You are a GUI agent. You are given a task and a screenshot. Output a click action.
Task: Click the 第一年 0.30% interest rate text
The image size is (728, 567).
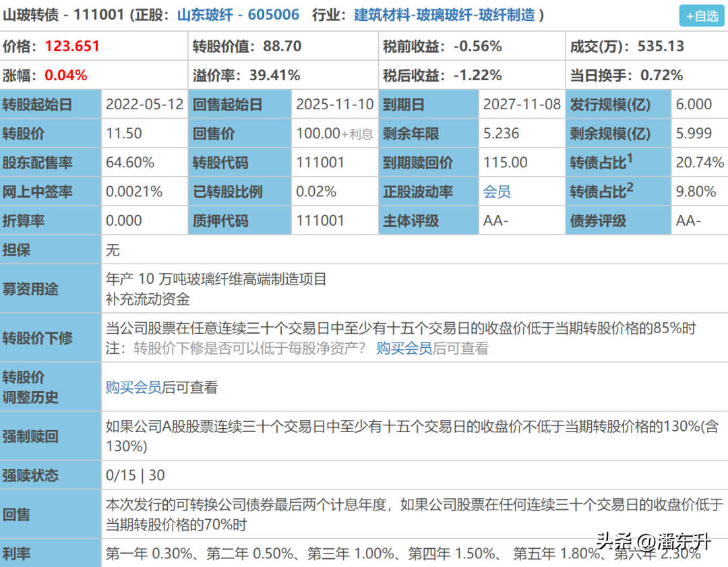point(148,553)
